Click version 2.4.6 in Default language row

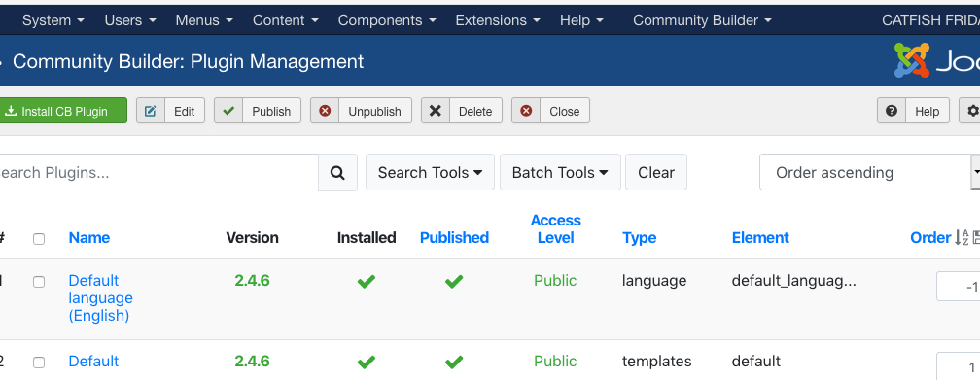coord(252,281)
